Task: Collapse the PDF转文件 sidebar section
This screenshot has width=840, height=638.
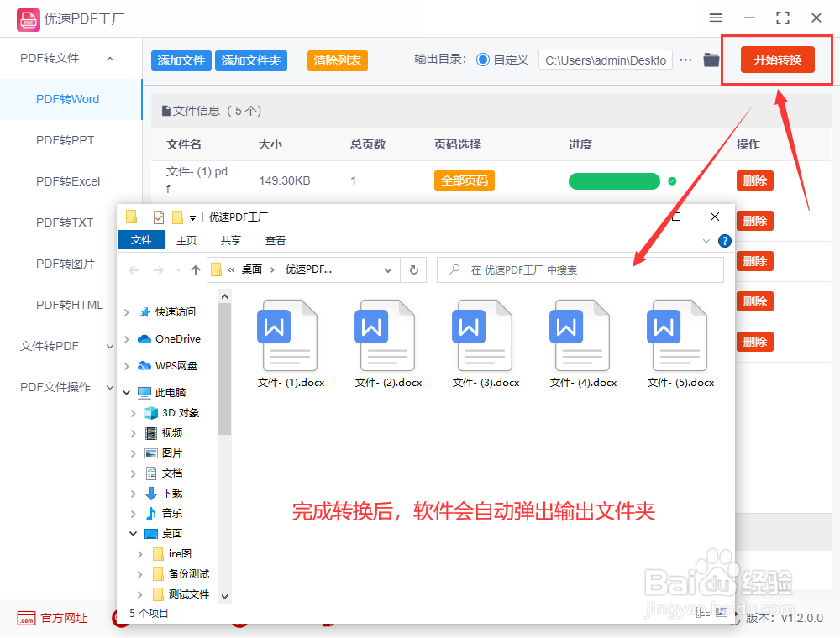Action: [x=110, y=58]
